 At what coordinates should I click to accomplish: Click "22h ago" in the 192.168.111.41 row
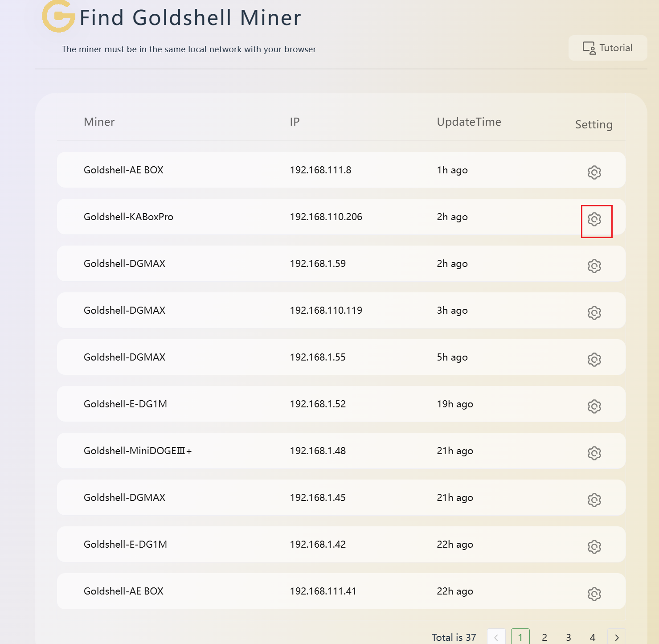(455, 591)
